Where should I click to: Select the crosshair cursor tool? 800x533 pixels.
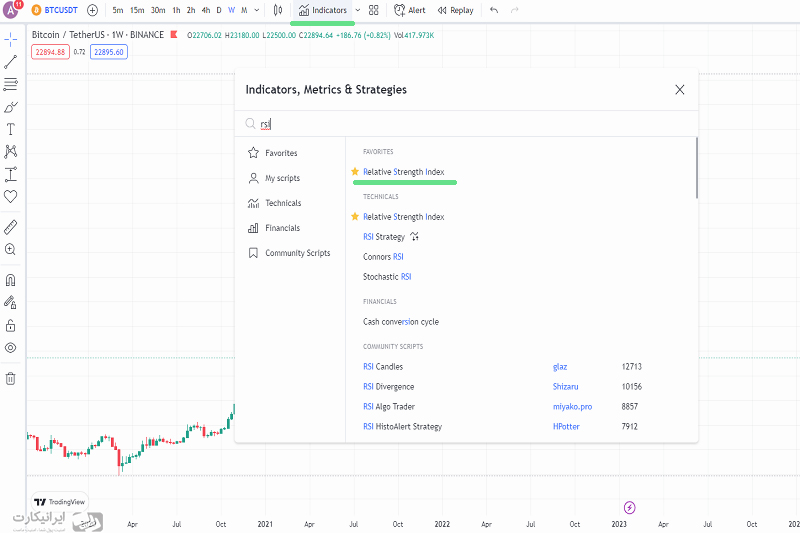coord(10,39)
